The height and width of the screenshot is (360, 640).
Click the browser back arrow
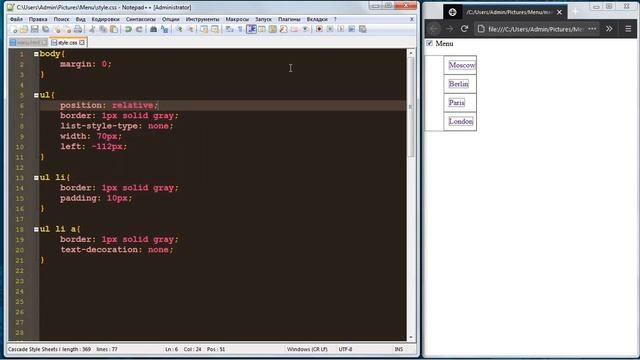pyautogui.click(x=434, y=29)
